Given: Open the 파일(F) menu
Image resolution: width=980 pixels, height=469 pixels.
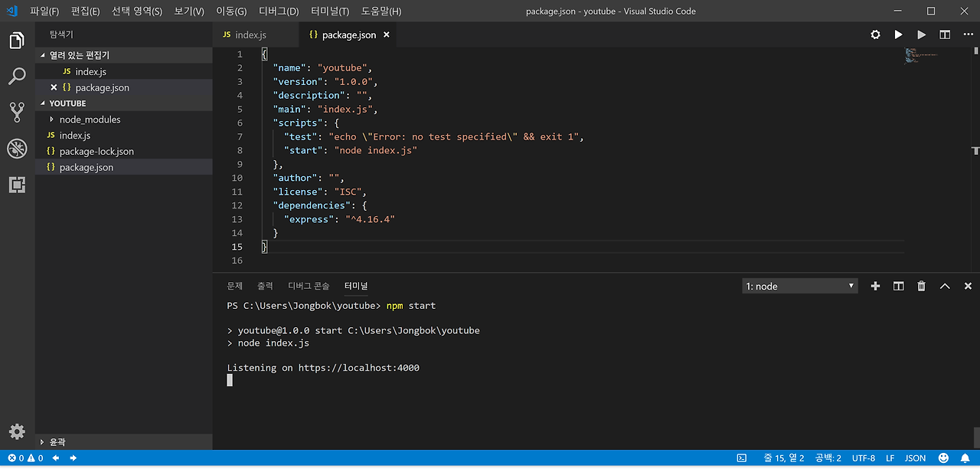Looking at the screenshot, I should point(44,11).
